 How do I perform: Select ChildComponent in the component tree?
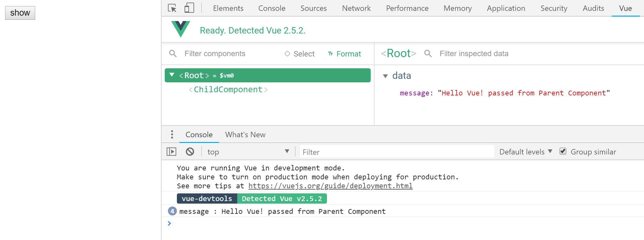[x=228, y=89]
